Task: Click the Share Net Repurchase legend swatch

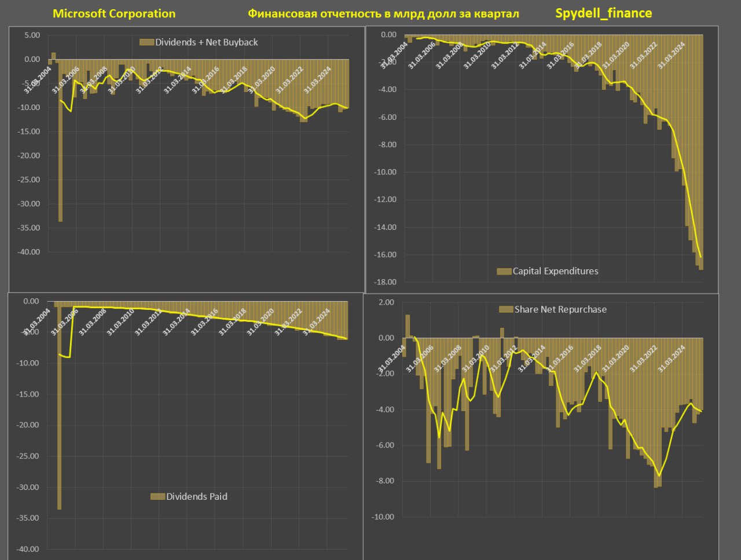Action: (506, 309)
